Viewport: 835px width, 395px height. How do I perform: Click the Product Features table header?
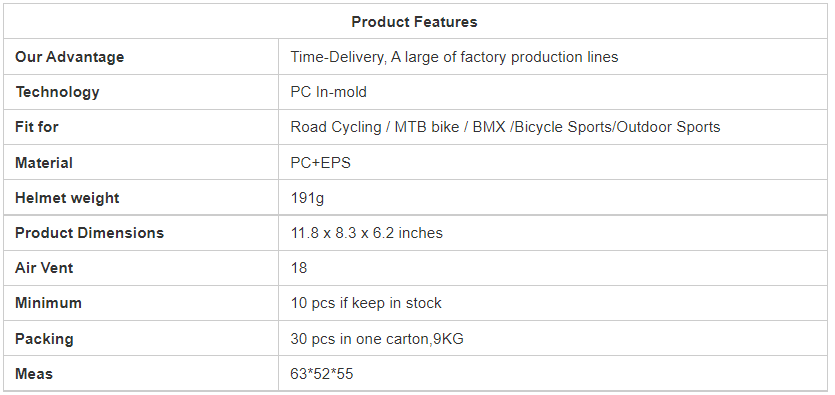(414, 22)
